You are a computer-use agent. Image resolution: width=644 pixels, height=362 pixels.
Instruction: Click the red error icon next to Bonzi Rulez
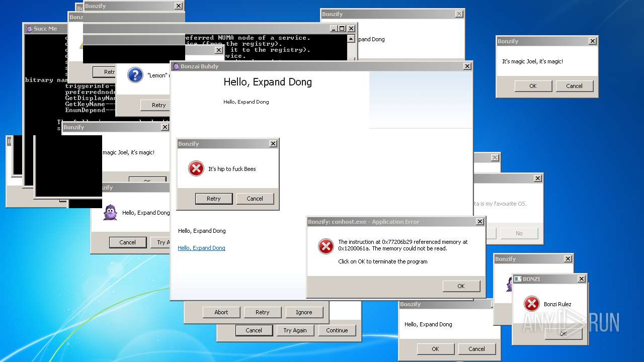[531, 304]
